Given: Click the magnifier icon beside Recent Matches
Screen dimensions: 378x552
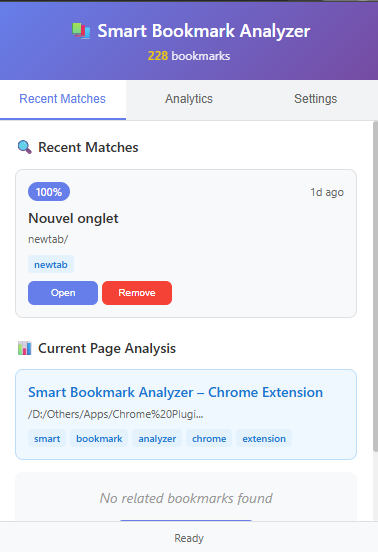Looking at the screenshot, I should pos(25,147).
